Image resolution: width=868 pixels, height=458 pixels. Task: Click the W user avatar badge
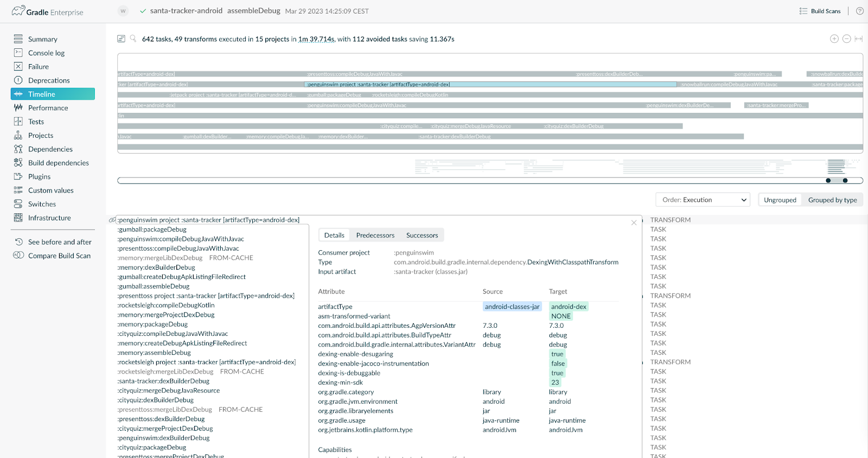pos(123,11)
